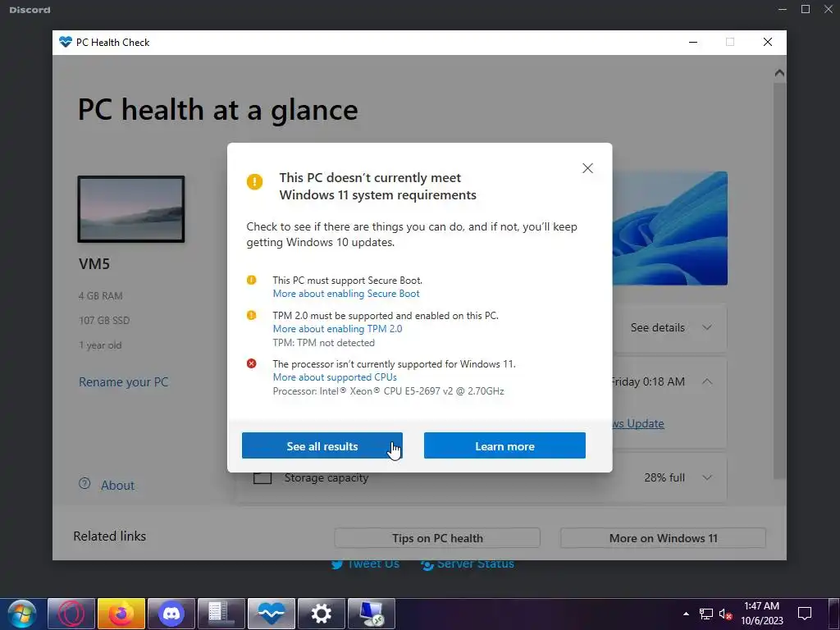Screen dimensions: 840x630
Task: Click the scrollbar track in PC Health Check
Action: point(779,279)
